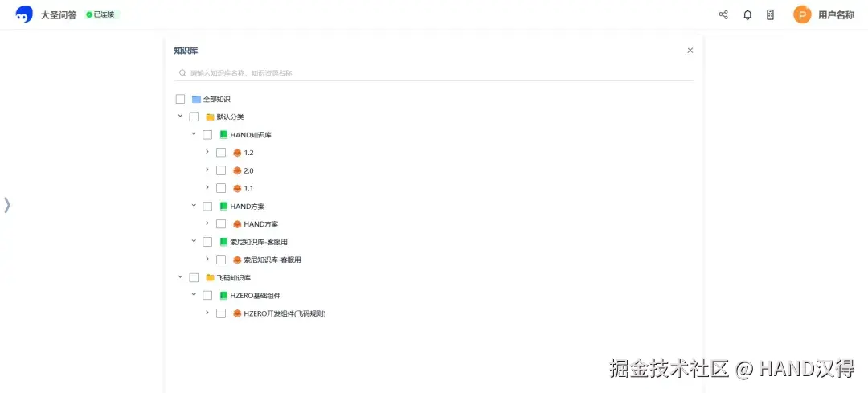Click the blue folder icon of 全部知识

pos(196,99)
